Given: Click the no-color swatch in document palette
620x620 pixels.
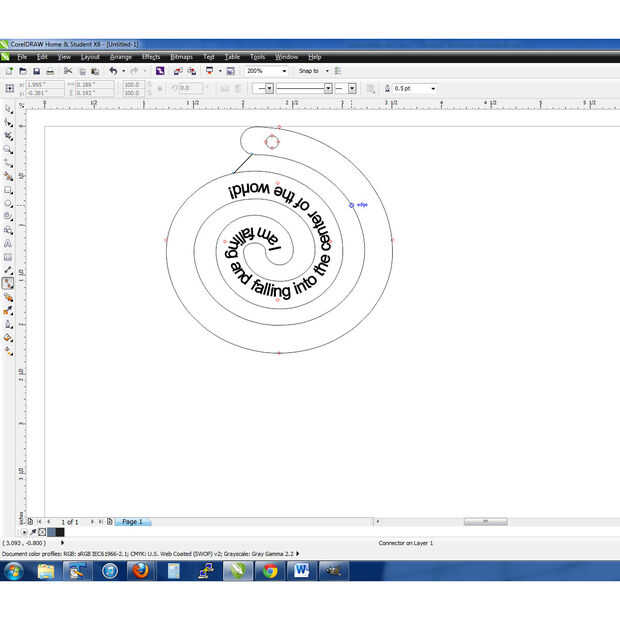Looking at the screenshot, I should tap(42, 532).
